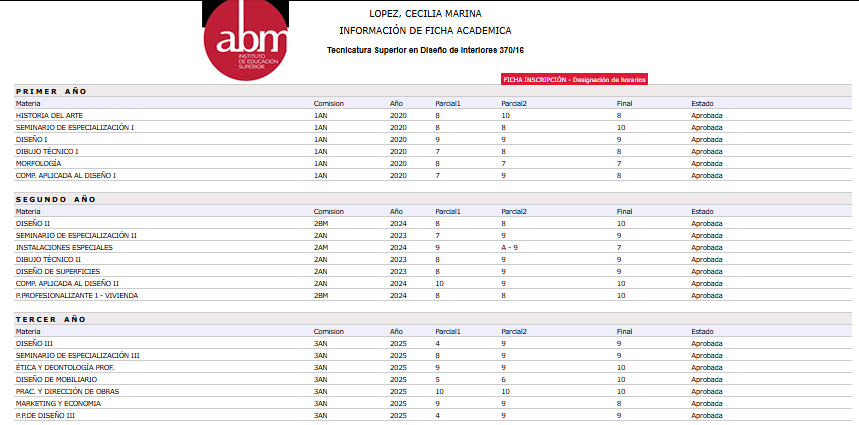Screen dimensions: 859x425
Task: Click ÉTICA Y DEONTOLOGÍA PROF. subject
Action: [64, 367]
